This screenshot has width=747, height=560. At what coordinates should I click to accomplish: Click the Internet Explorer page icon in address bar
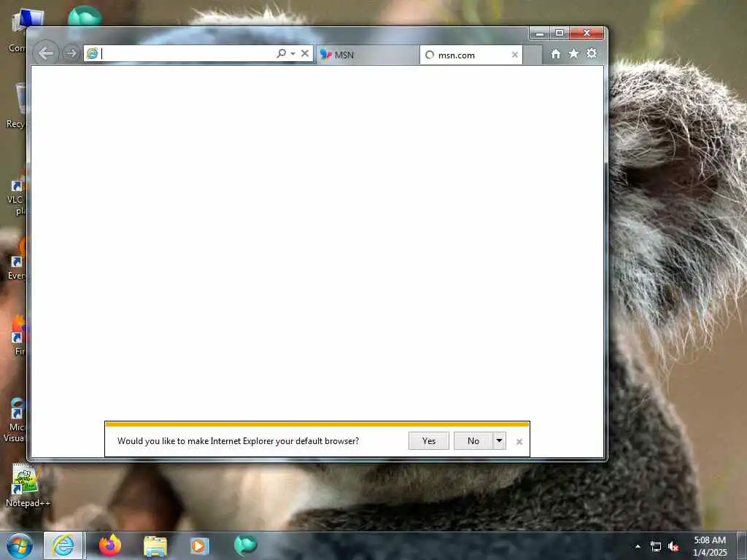tap(93, 54)
